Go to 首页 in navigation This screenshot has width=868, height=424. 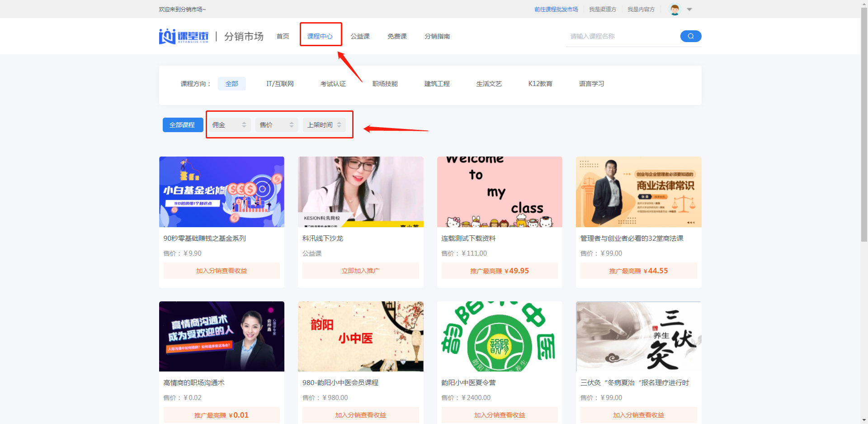click(x=283, y=36)
